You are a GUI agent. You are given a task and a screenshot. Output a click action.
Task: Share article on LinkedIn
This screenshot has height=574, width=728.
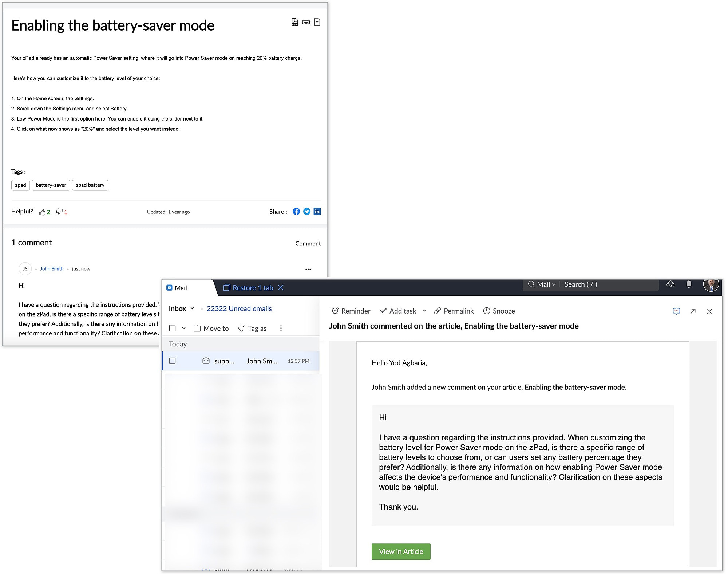(x=317, y=212)
